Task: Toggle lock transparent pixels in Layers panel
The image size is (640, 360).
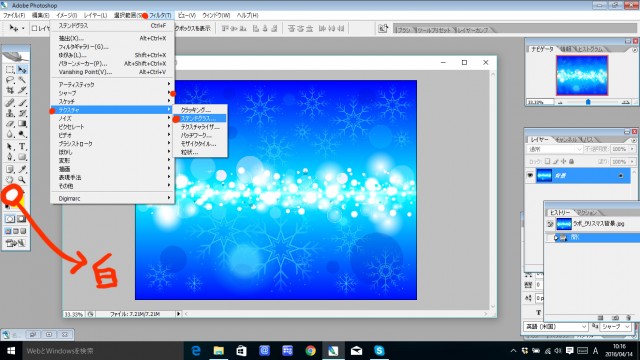Action: [x=547, y=161]
